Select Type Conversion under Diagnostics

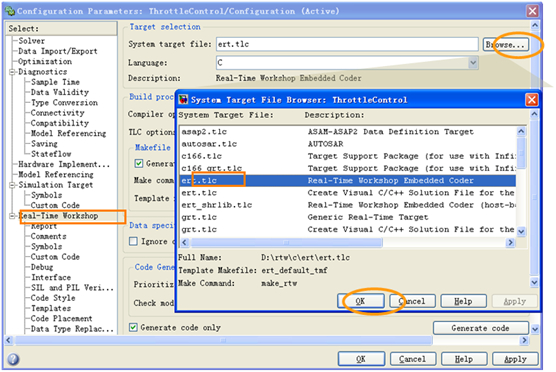click(64, 102)
